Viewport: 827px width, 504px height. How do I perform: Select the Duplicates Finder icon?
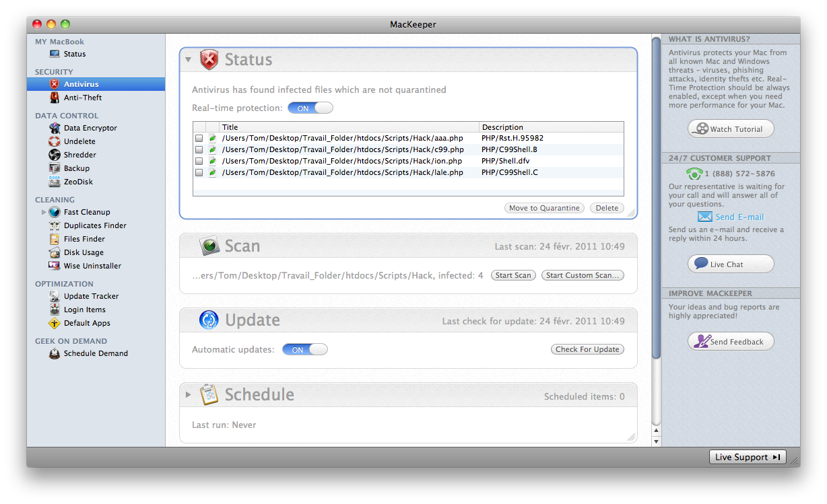point(55,225)
